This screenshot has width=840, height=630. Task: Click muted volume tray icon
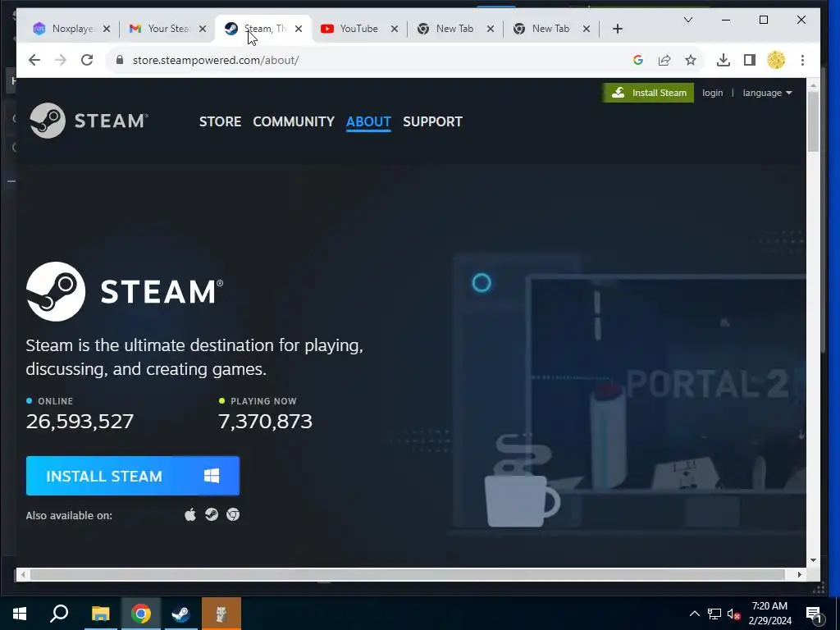click(733, 614)
